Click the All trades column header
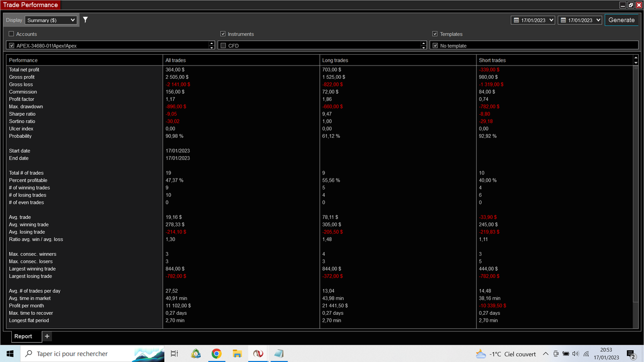Viewport: 644px width, 362px height. pyautogui.click(x=175, y=60)
